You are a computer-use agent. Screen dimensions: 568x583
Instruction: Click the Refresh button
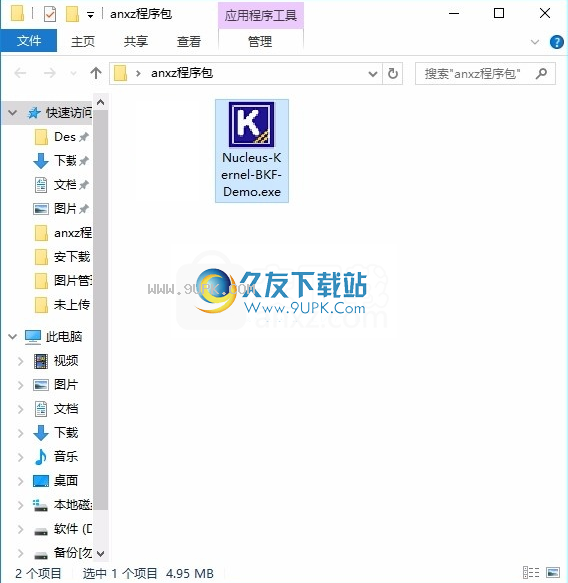(393, 74)
